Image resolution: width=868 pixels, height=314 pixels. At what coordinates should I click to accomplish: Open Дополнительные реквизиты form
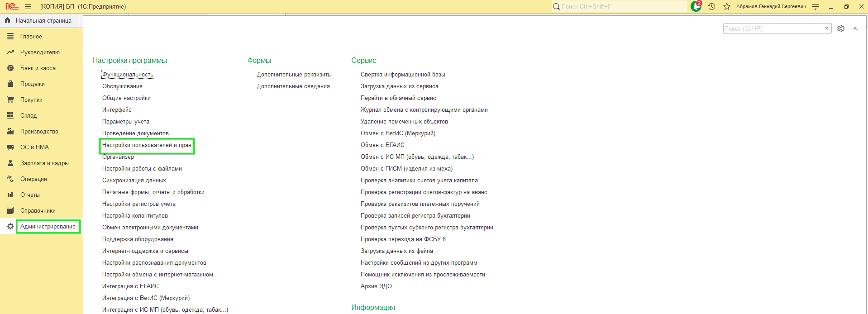294,74
